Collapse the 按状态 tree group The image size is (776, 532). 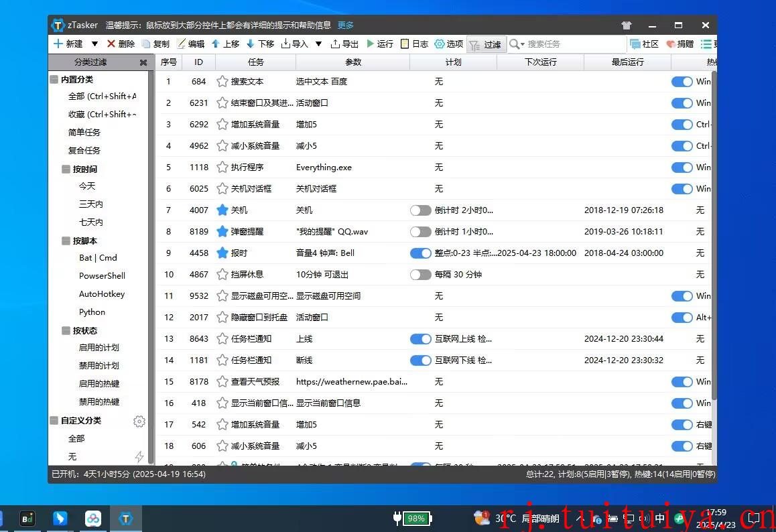[66, 330]
